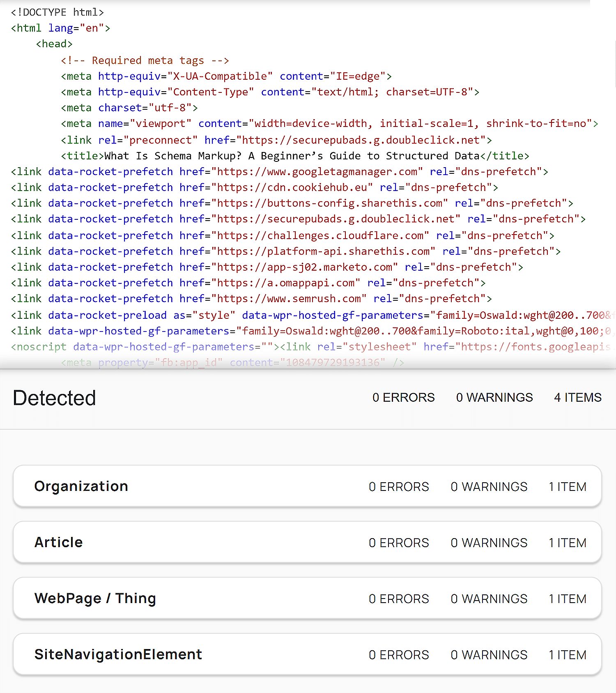
Task: Click the viewport meta tag line
Action: click(x=329, y=124)
